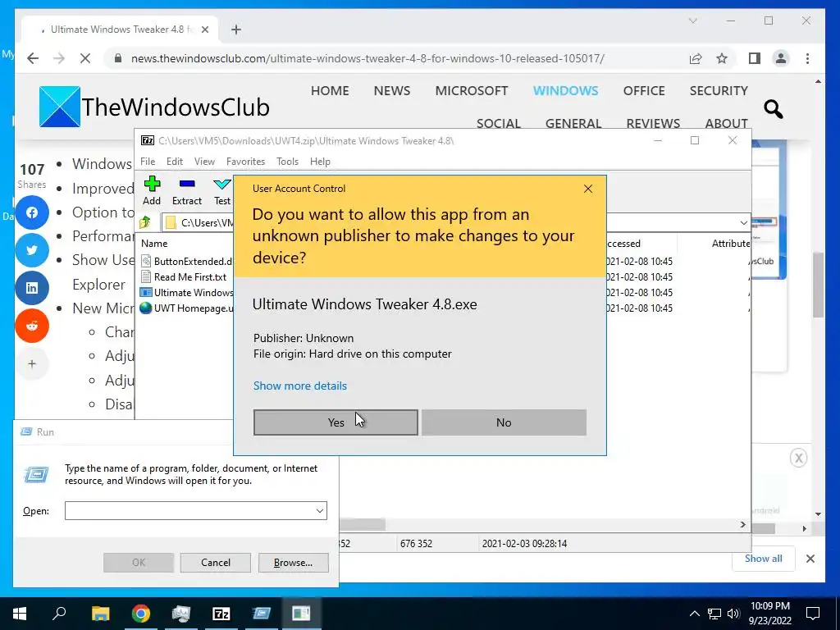Open the Favorites menu in 7-Zip
This screenshot has height=630, width=840.
(245, 162)
